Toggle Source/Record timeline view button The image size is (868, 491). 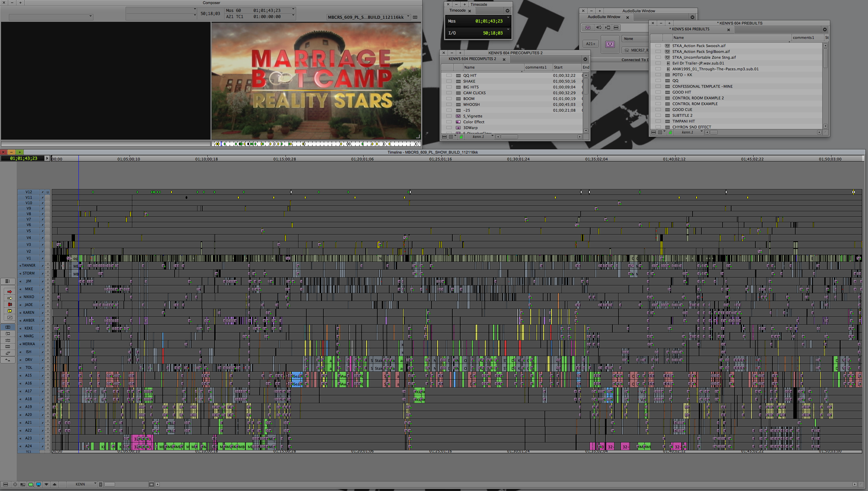[23, 484]
